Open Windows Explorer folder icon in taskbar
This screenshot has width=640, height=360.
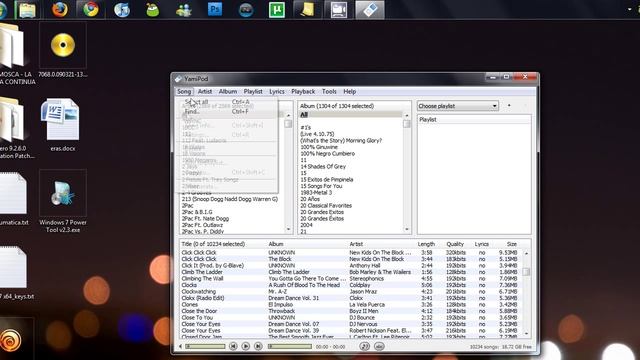tap(27, 9)
